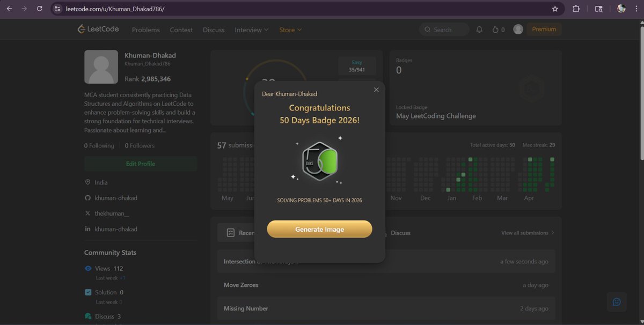Reload the page

coord(40,9)
